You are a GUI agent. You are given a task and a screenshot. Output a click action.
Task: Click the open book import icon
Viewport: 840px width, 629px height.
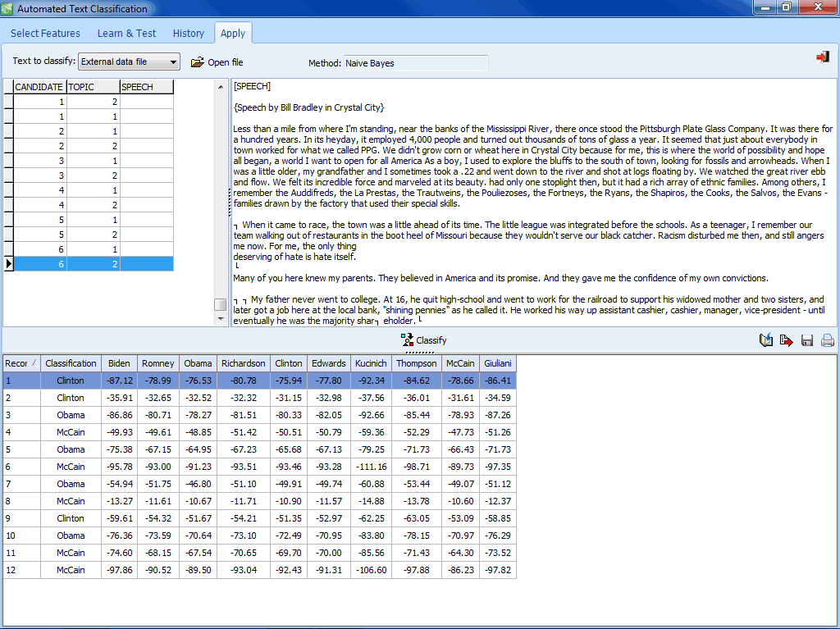coord(766,340)
